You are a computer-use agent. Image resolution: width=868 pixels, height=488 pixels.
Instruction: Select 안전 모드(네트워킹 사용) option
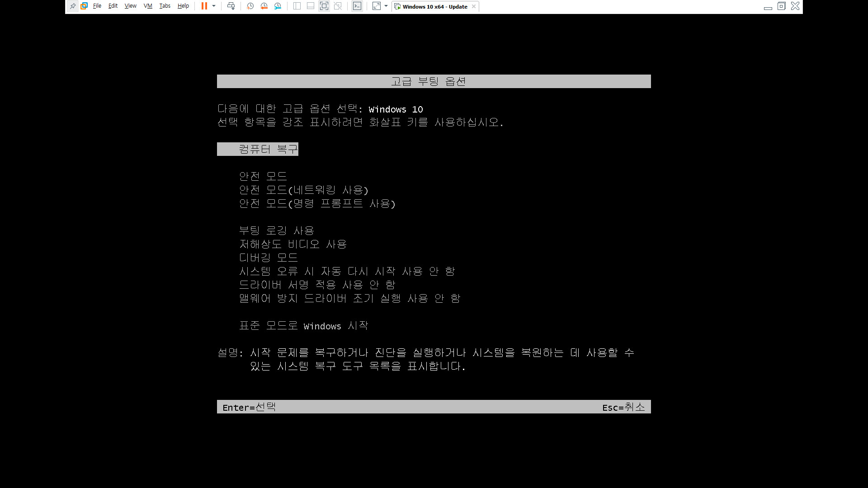click(x=304, y=190)
